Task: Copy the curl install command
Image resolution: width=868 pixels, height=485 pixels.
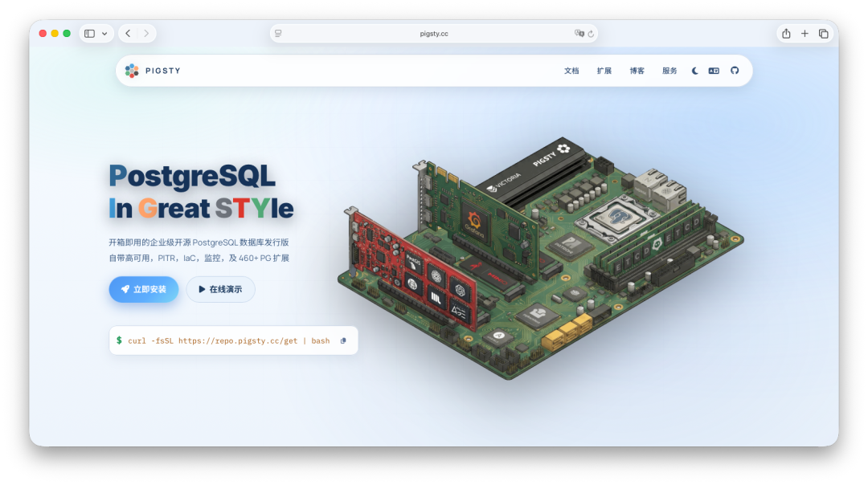Action: coord(343,340)
